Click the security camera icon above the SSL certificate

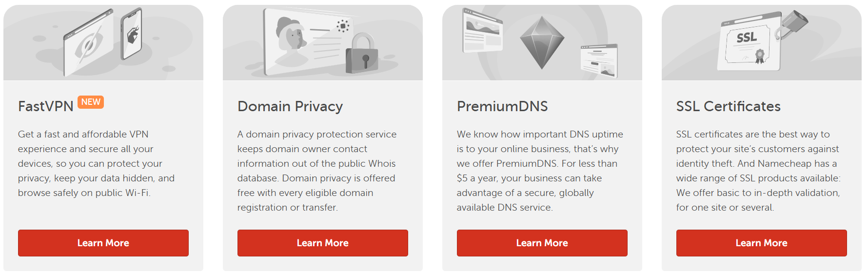coord(793,22)
